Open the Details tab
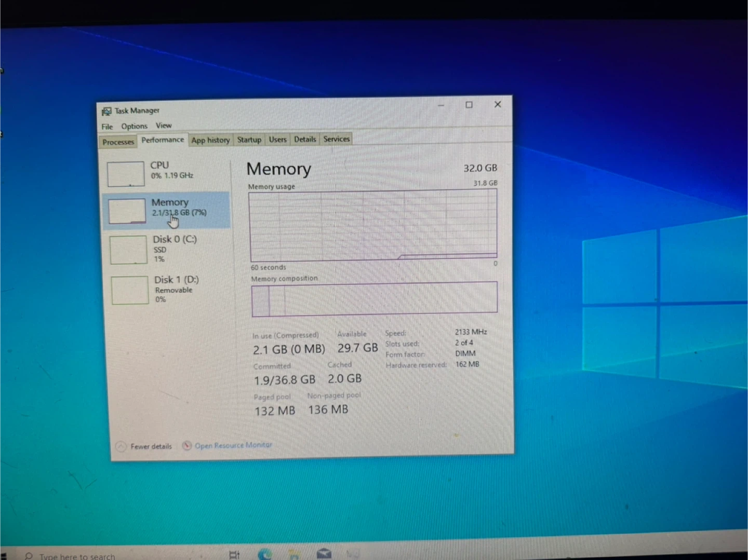This screenshot has width=748, height=560. [x=305, y=139]
